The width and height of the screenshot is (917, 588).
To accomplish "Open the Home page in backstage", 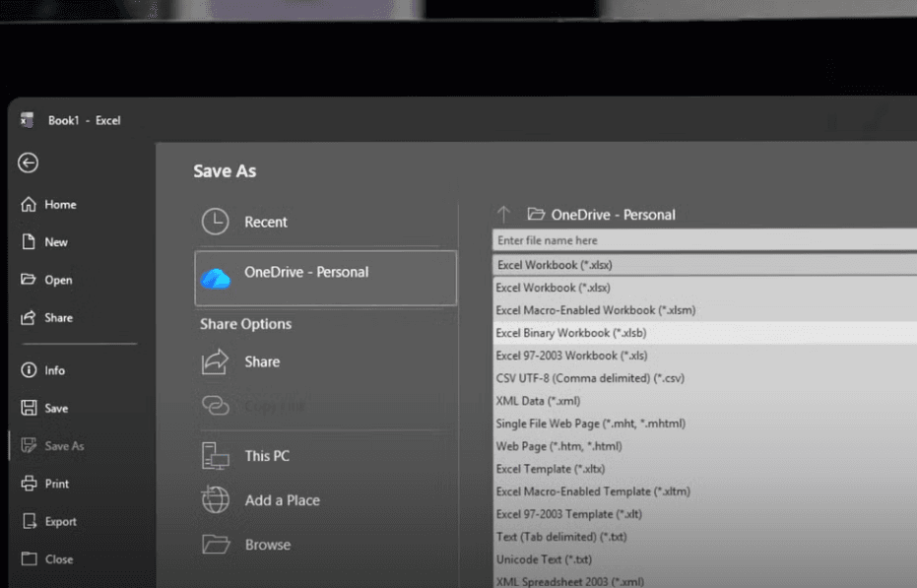I will pos(60,204).
